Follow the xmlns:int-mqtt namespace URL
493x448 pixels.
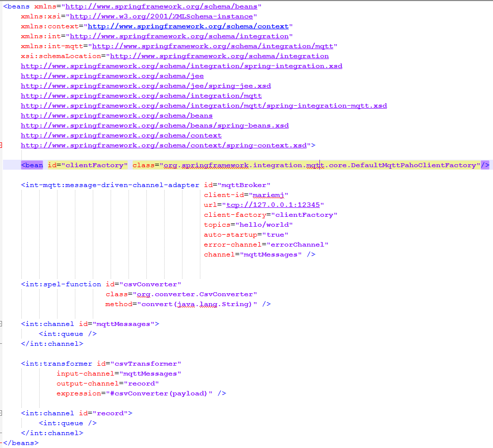213,46
